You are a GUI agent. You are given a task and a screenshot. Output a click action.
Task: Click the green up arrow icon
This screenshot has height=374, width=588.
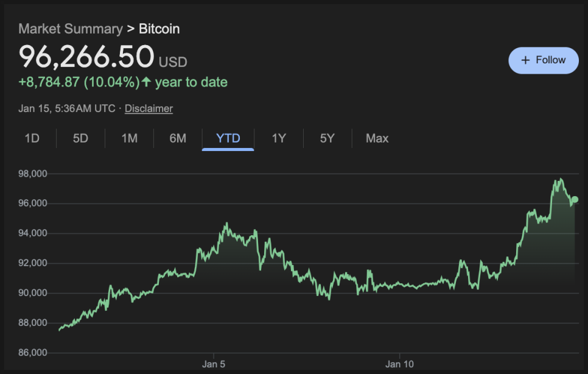[146, 82]
